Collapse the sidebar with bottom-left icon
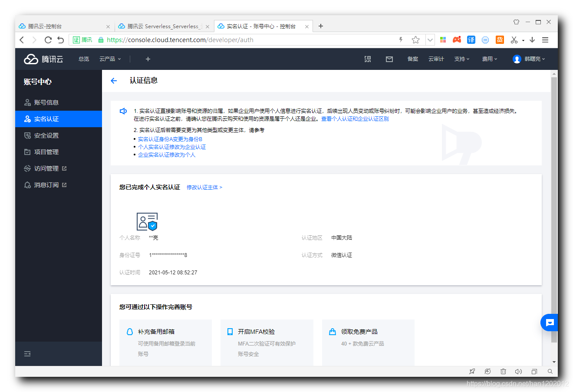573x392 pixels. (x=27, y=354)
